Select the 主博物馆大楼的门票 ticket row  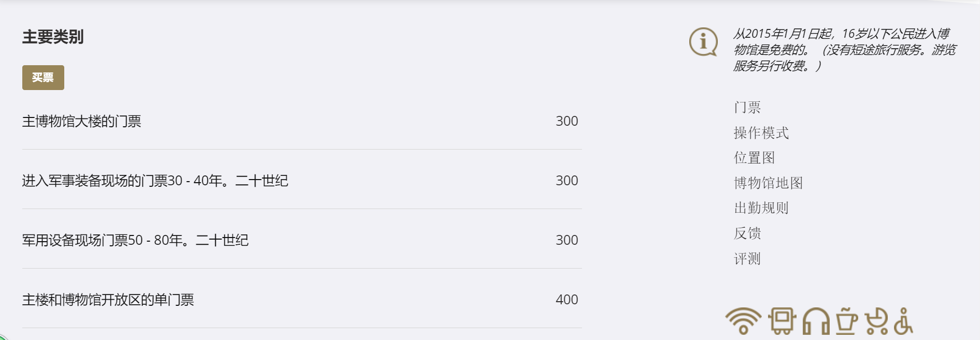[81, 121]
